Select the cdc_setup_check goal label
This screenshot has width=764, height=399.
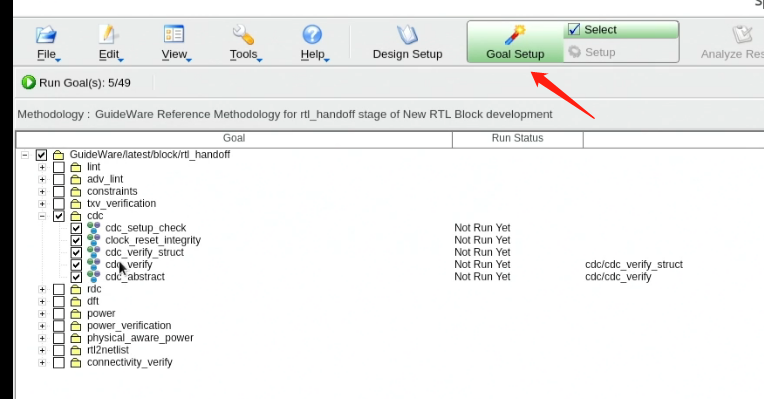146,228
